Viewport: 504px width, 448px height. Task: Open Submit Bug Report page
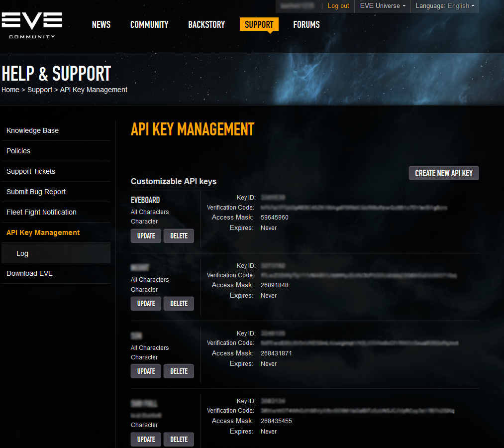tap(36, 192)
